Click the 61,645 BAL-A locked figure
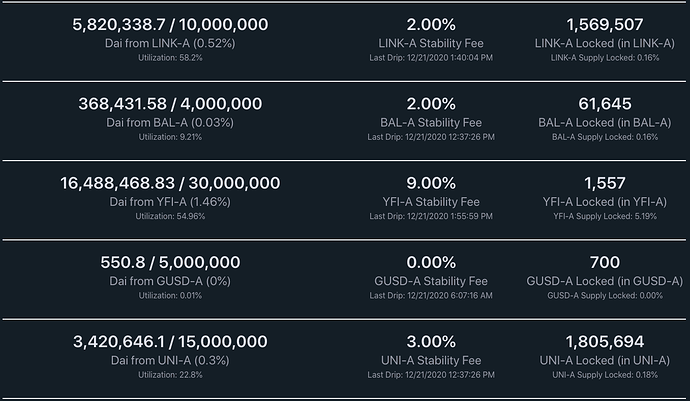 pos(604,103)
